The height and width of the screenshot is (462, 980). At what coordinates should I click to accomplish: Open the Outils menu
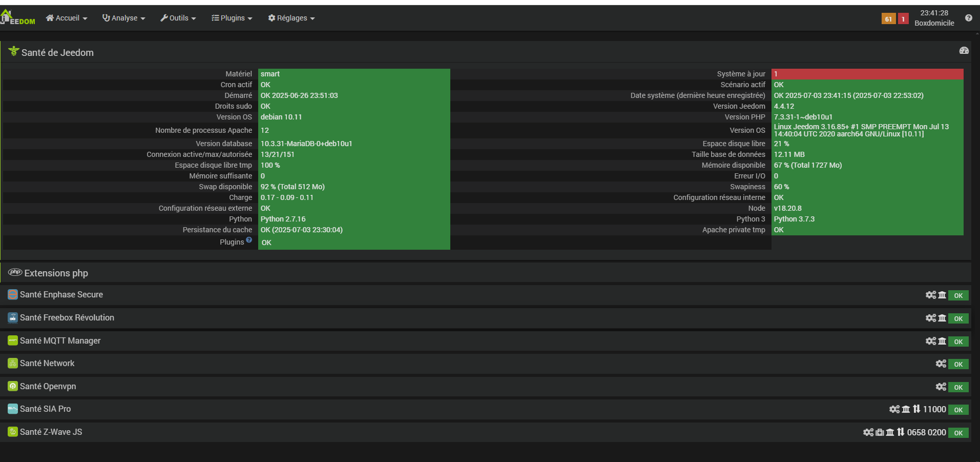click(178, 18)
